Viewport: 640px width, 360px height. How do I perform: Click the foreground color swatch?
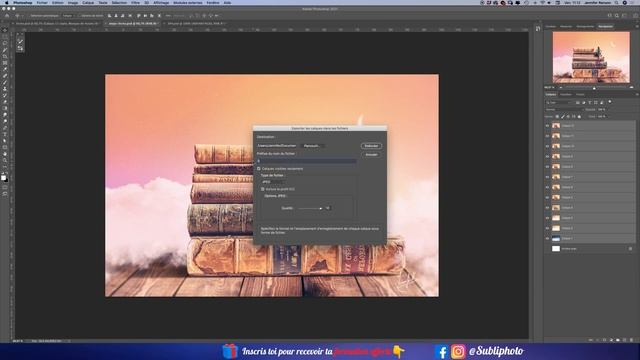coord(3,177)
